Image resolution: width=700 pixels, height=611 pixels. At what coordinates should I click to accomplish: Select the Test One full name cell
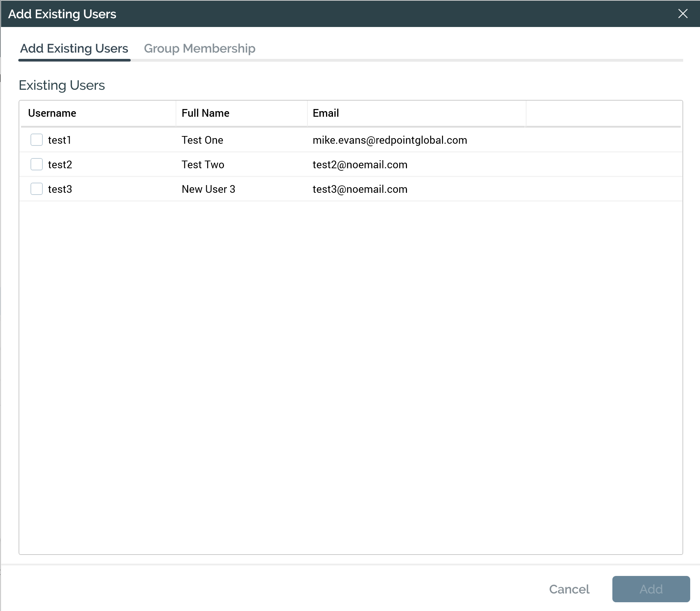(202, 140)
